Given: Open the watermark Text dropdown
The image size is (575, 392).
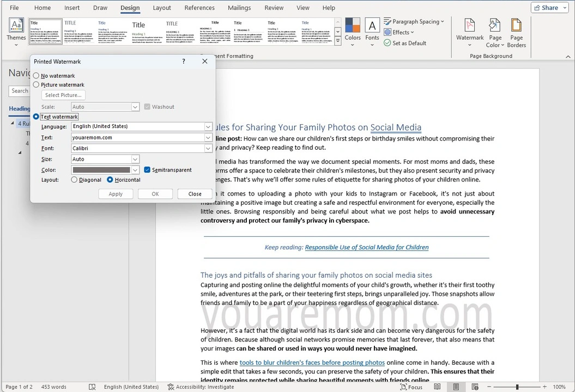Looking at the screenshot, I should click(208, 137).
